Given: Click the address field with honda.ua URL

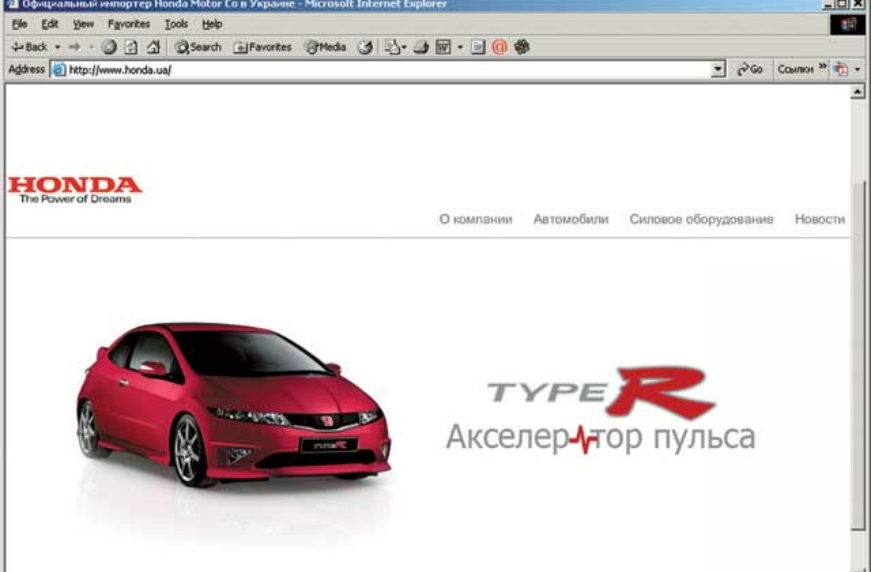Looking at the screenshot, I should point(380,70).
